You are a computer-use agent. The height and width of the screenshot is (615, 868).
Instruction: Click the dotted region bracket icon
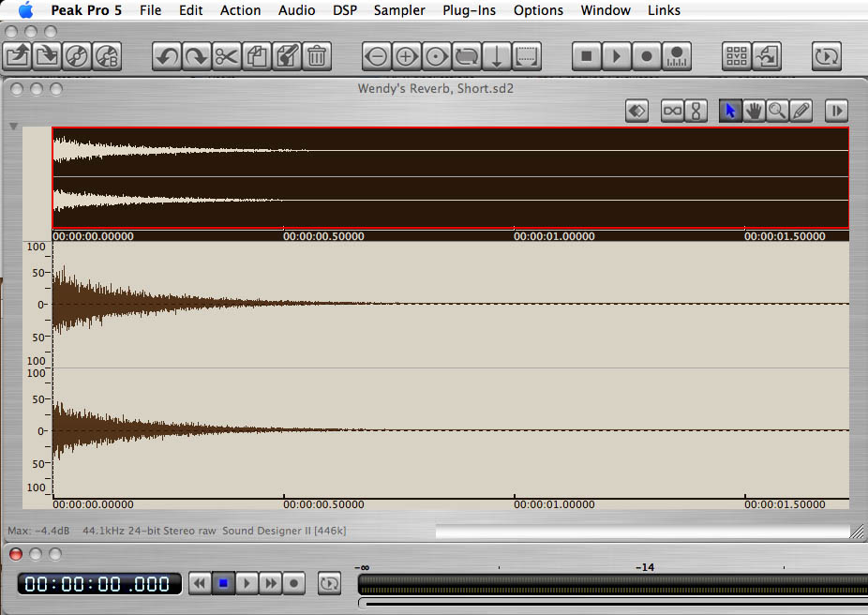pyautogui.click(x=527, y=56)
